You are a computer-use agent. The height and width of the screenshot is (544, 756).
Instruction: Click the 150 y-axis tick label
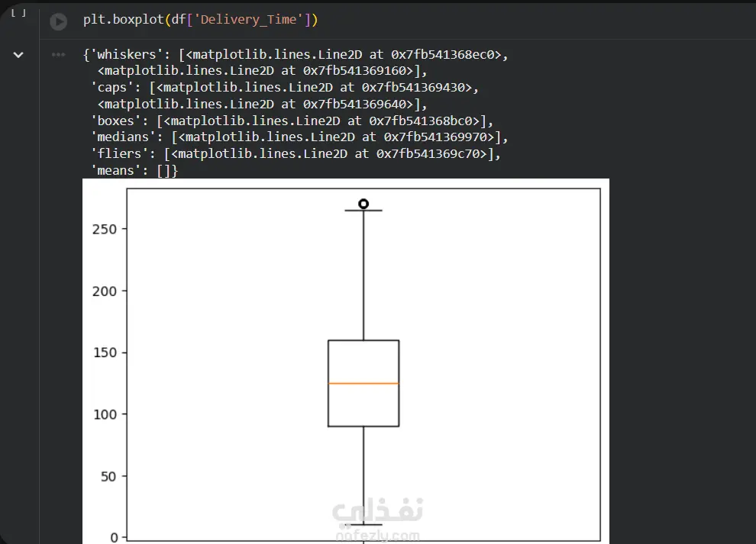click(x=105, y=352)
